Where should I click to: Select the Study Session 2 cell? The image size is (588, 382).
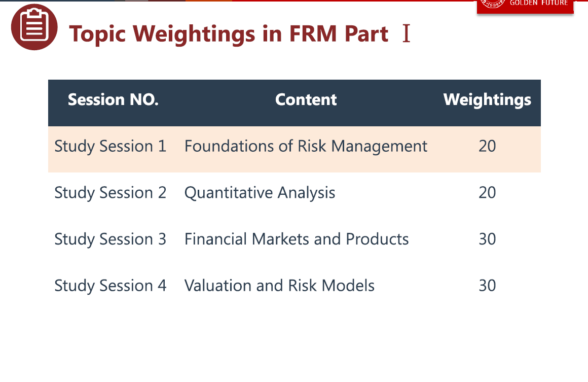(111, 193)
